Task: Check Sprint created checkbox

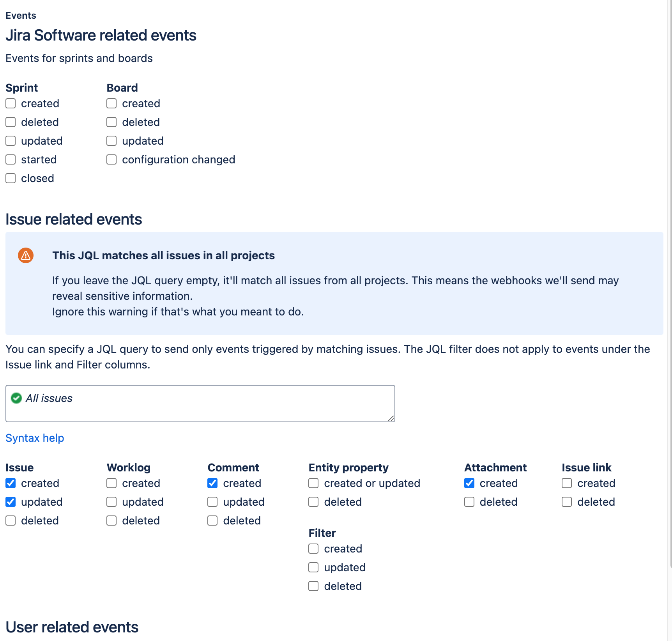Action: coord(11,103)
